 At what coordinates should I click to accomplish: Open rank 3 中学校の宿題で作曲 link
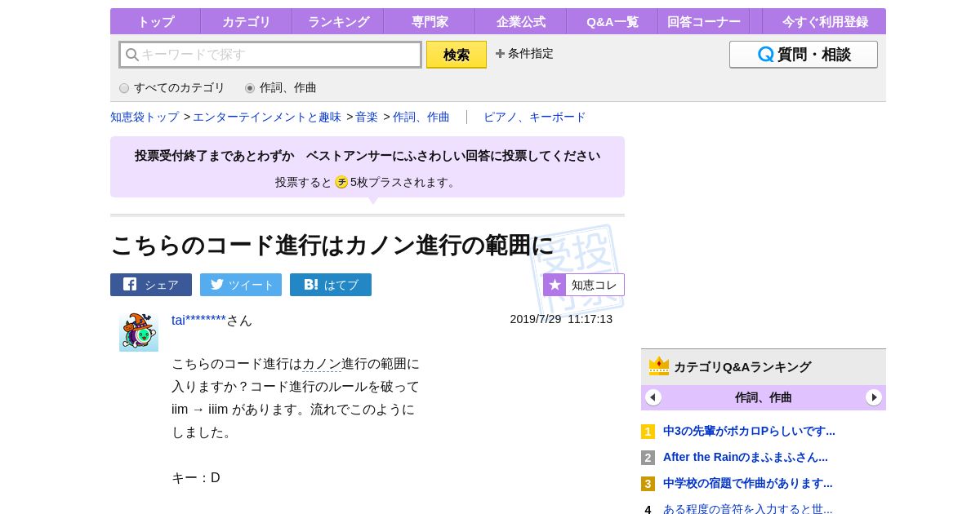(748, 483)
